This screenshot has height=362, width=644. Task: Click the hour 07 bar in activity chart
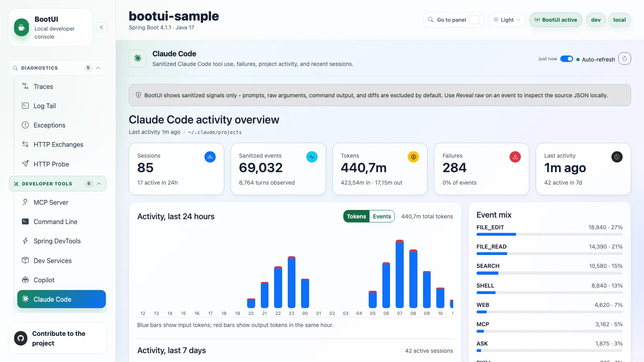pos(400,274)
